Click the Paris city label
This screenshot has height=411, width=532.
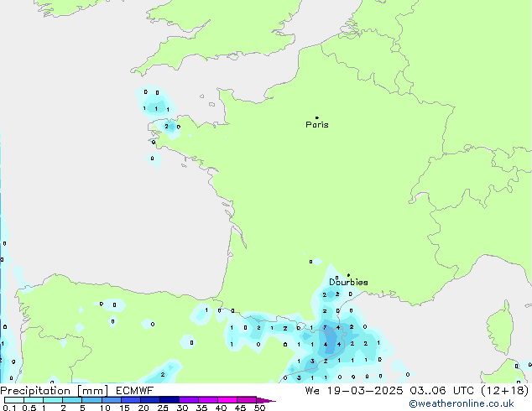[317, 124]
